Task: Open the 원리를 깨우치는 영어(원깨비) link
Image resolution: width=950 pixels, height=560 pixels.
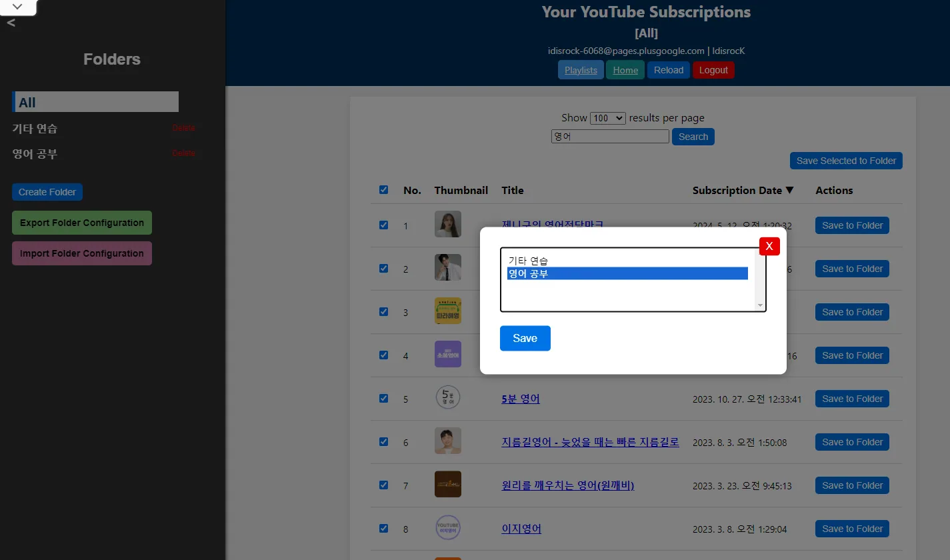Action: (567, 485)
